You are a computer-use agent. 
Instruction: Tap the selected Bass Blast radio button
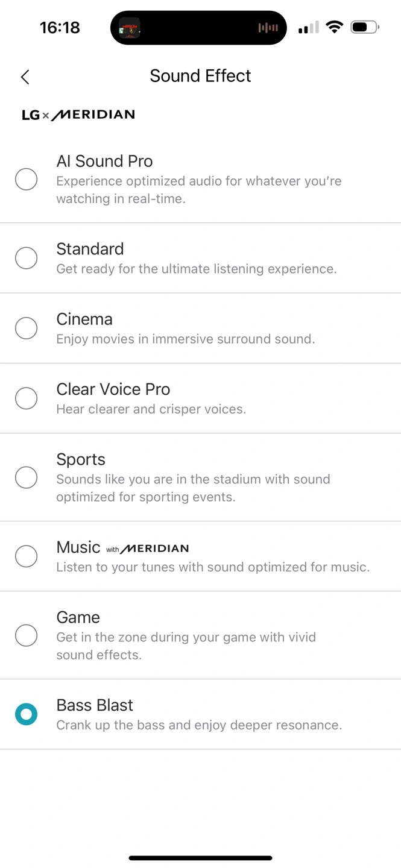click(26, 714)
